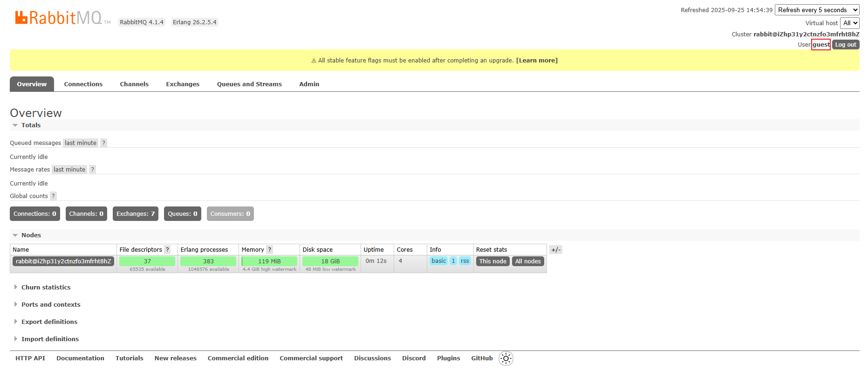Screen dimensions: 868x371
Task: Open the HTTP API footer link
Action: [x=30, y=358]
